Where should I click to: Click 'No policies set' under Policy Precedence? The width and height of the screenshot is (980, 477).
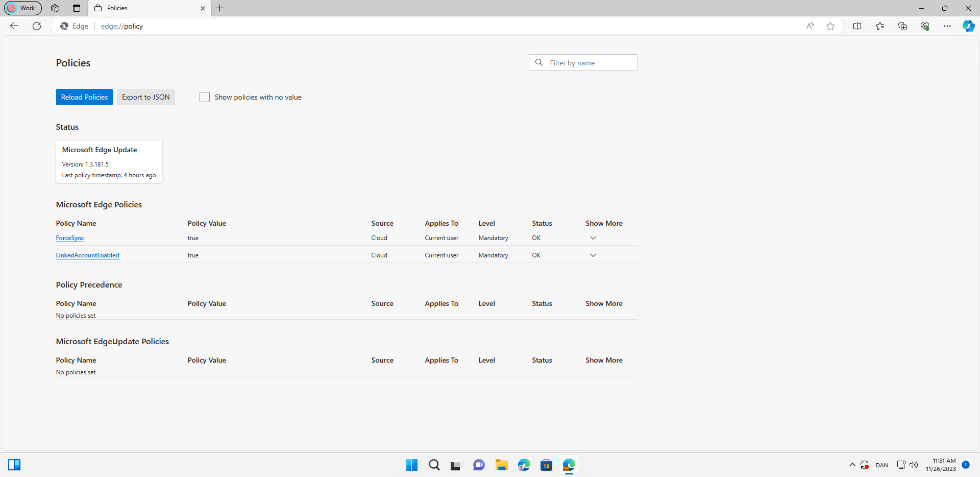point(76,316)
